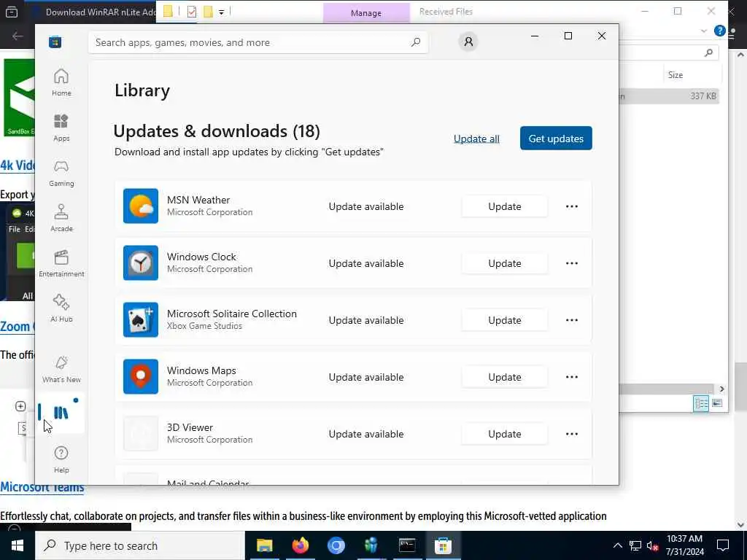Open more options for Windows Clock
The image size is (747, 560).
point(572,263)
